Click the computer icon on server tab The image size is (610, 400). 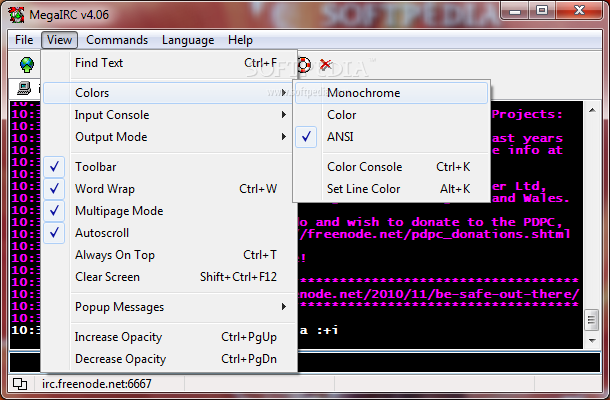(x=24, y=88)
